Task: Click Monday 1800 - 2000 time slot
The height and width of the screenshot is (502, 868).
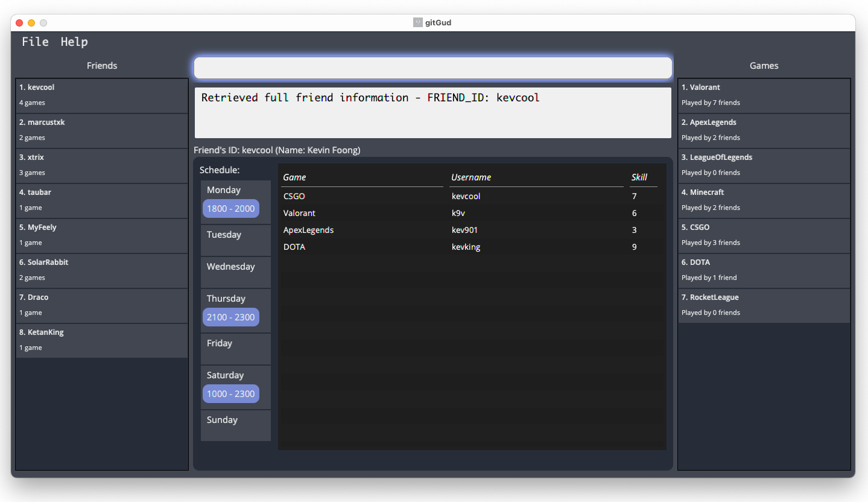Action: coord(231,209)
